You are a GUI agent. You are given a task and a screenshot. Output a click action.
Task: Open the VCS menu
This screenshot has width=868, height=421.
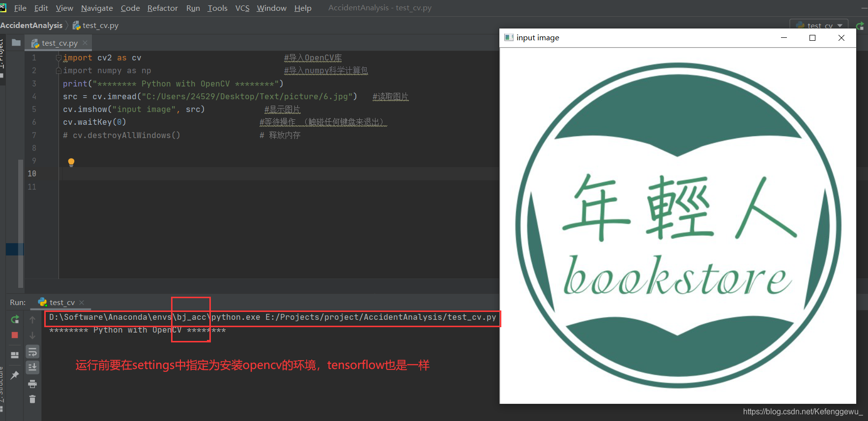242,8
